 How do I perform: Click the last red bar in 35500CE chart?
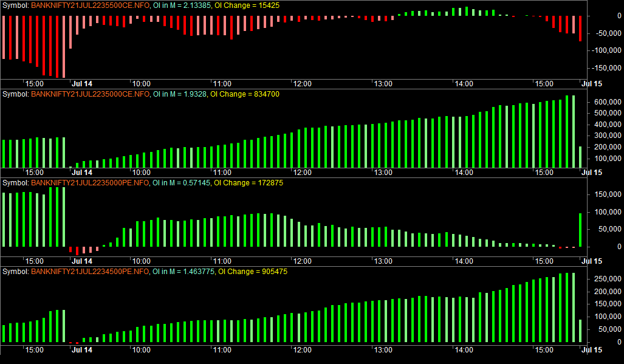[580, 29]
